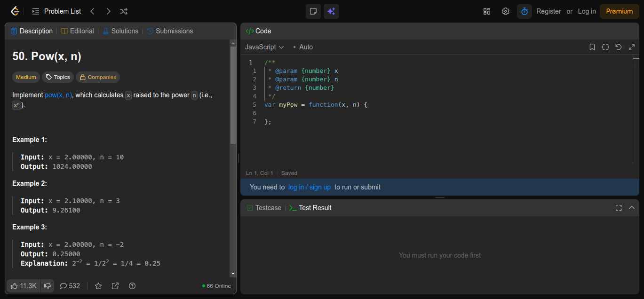Image resolution: width=644 pixels, height=299 pixels.
Task: Open the settings gear icon
Action: pos(506,11)
